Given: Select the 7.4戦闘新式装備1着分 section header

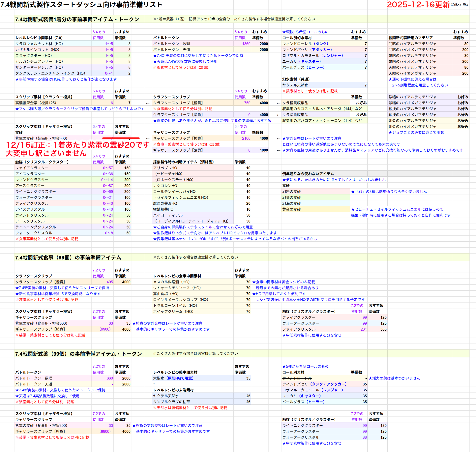Looking at the screenshot, I should point(77,19).
